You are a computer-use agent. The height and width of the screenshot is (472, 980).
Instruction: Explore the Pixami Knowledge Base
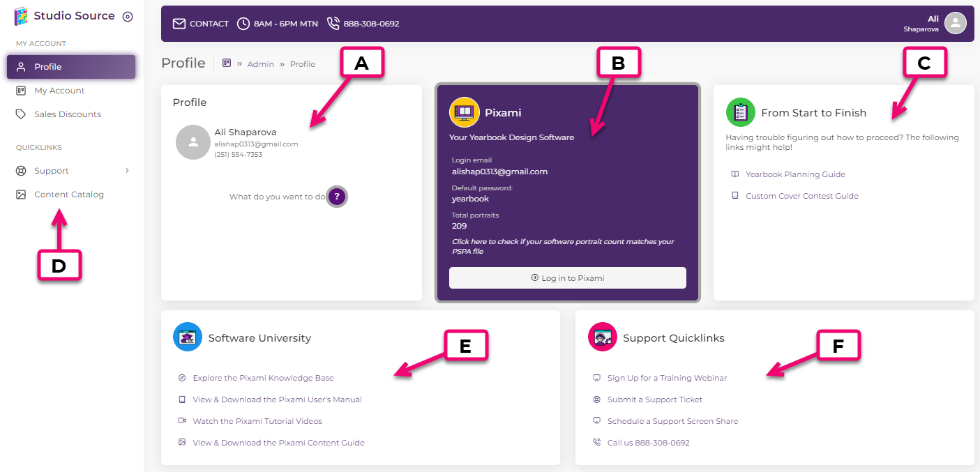(x=263, y=377)
